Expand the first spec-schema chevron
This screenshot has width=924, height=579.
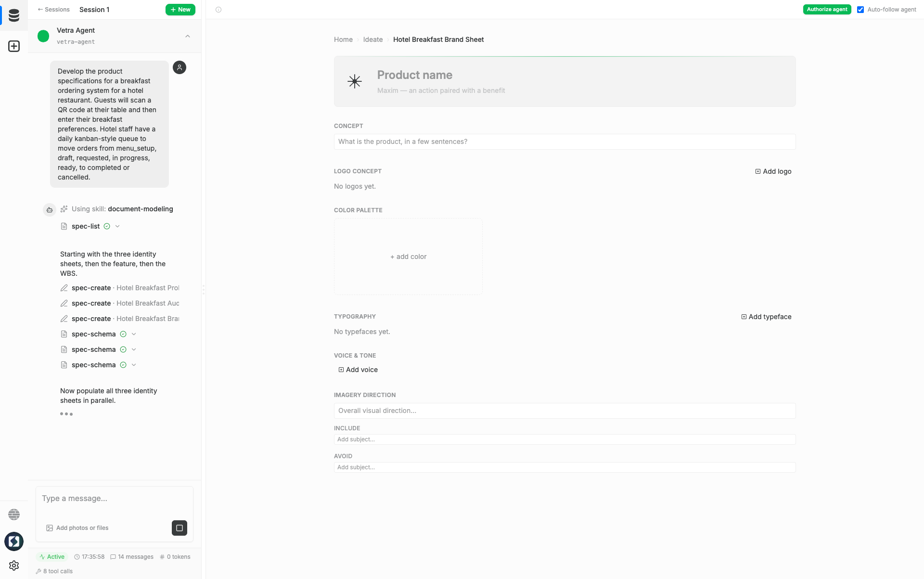click(134, 334)
